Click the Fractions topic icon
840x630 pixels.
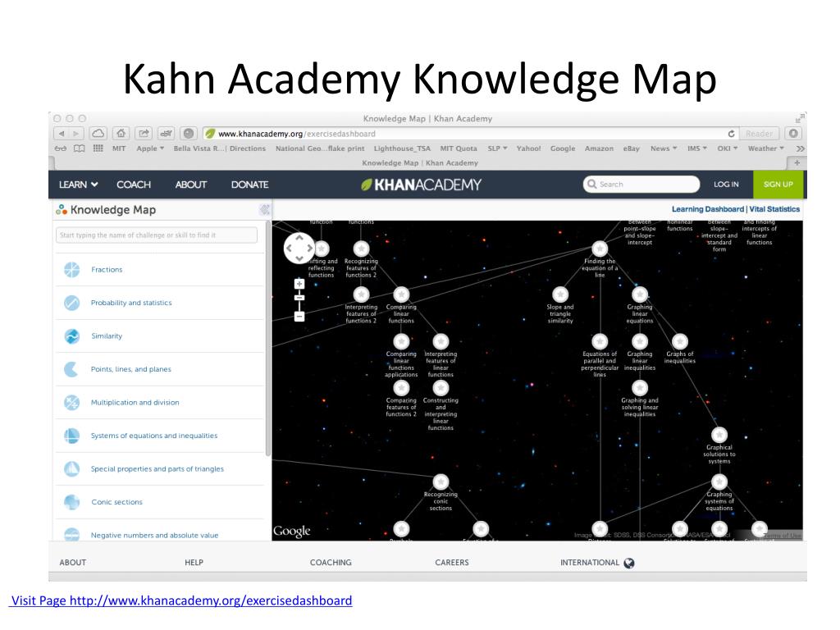[x=72, y=269]
